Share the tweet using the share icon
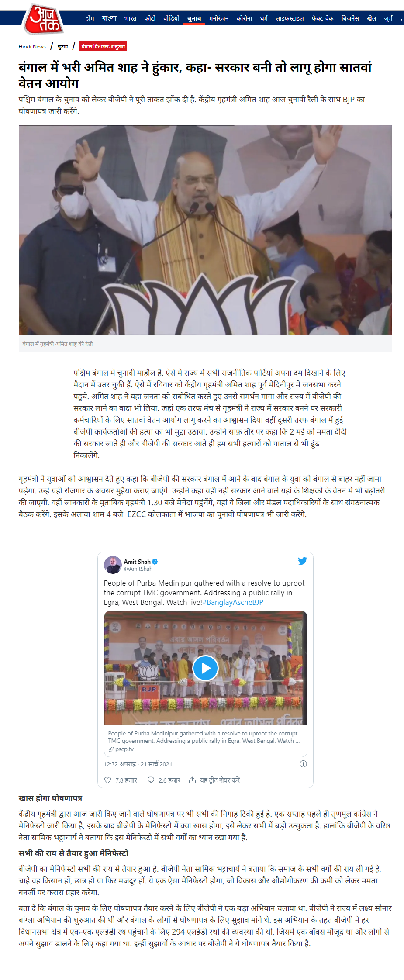This screenshot has width=404, height=980. (192, 780)
